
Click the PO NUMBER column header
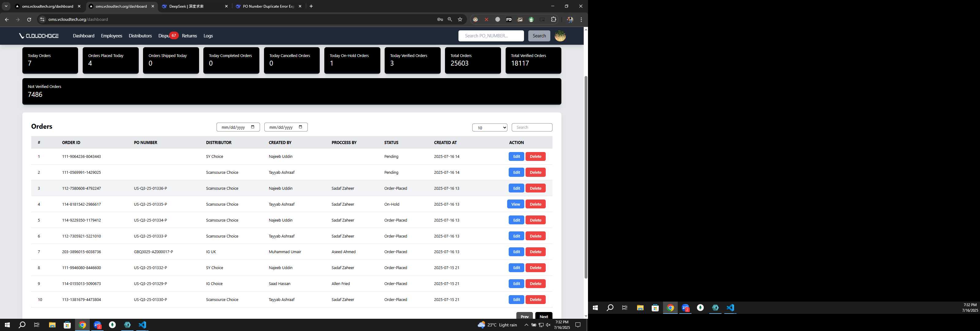pos(145,143)
